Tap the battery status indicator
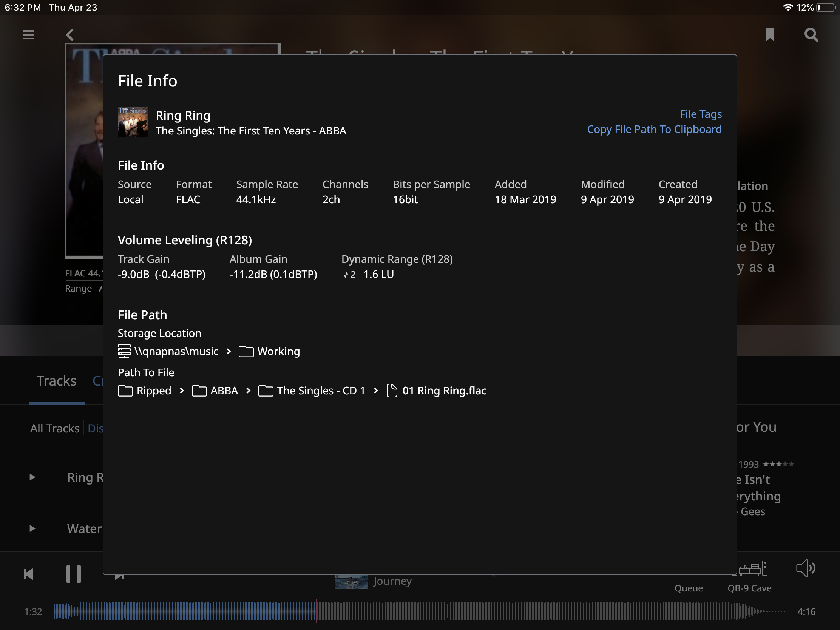This screenshot has height=630, width=840. [x=826, y=8]
